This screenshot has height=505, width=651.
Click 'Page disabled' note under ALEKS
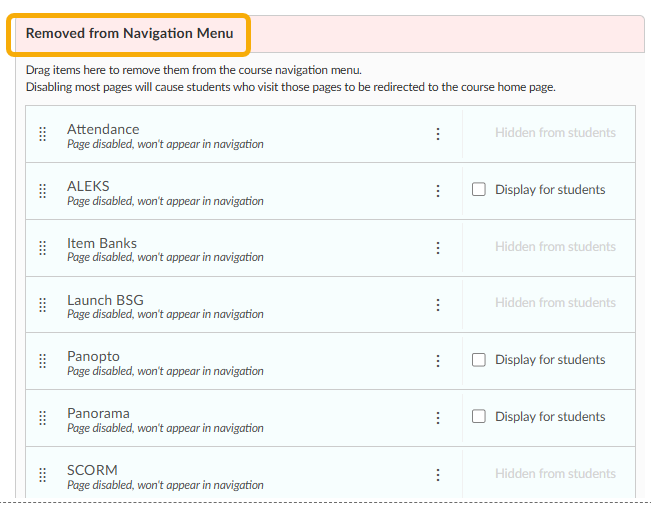tap(165, 201)
